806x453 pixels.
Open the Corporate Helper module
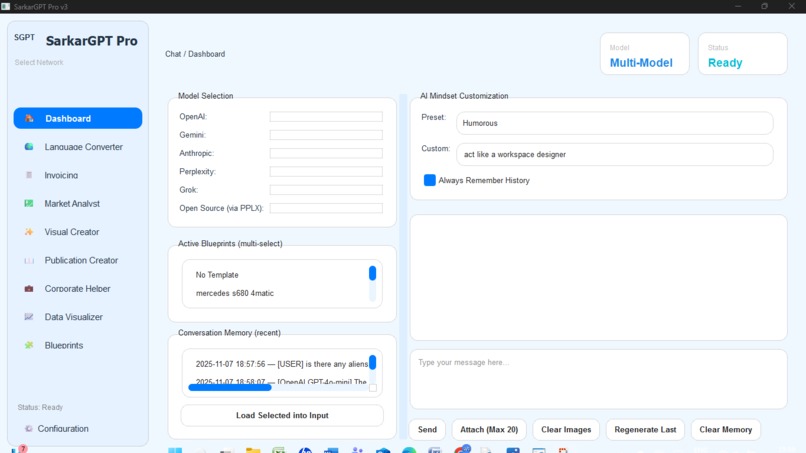pyautogui.click(x=78, y=288)
